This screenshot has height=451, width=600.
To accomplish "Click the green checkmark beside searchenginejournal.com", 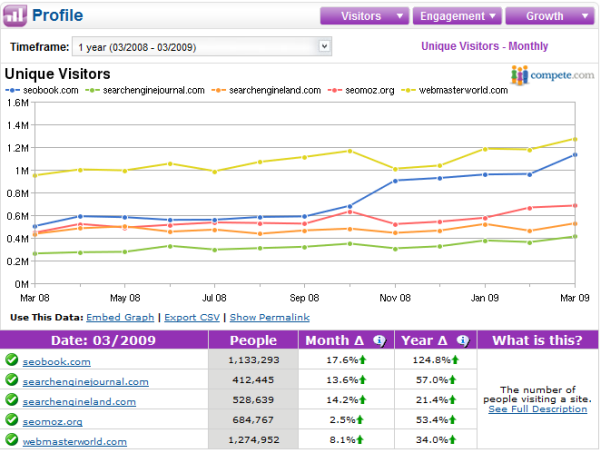I will click(x=11, y=379).
